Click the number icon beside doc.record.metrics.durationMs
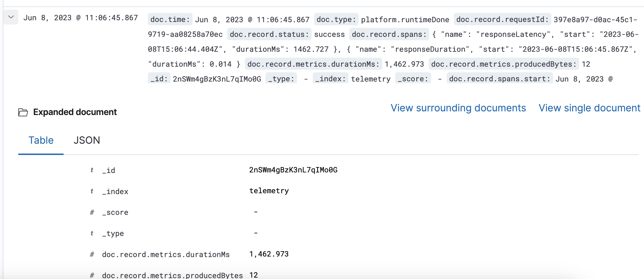The image size is (644, 279). coord(91,254)
